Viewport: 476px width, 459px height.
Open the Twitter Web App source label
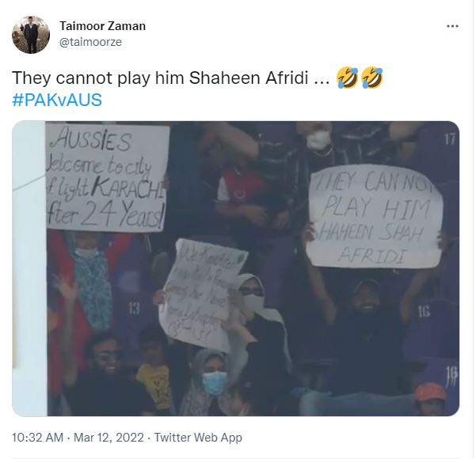coord(198,438)
